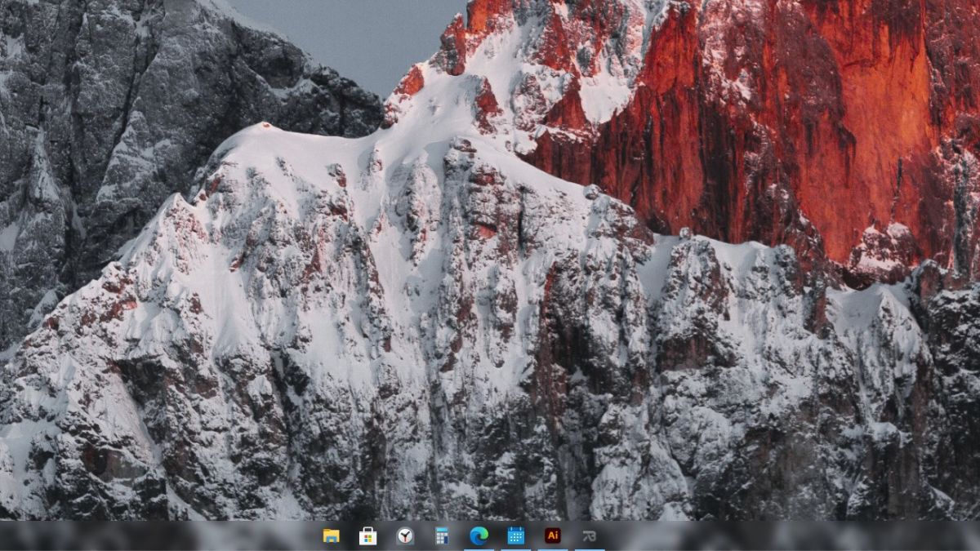Open the Calculator app on the taskbar
This screenshot has height=551, width=980.
pyautogui.click(x=442, y=536)
